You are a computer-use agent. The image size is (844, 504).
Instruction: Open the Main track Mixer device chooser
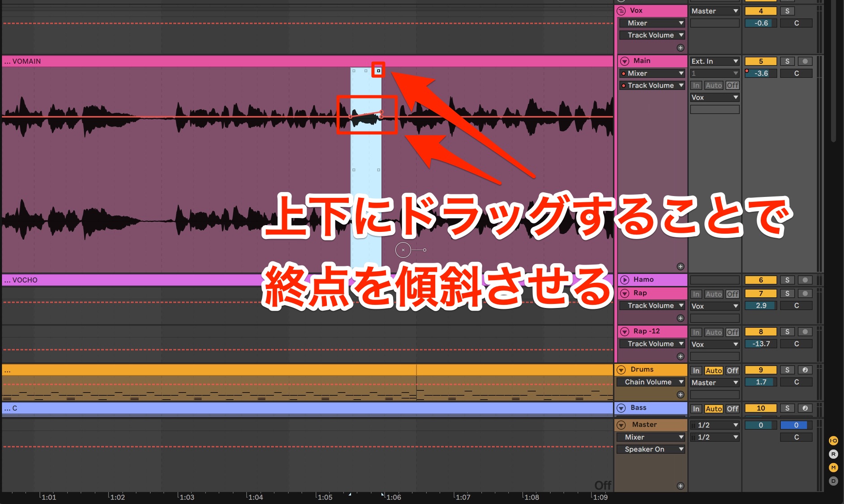tap(652, 73)
